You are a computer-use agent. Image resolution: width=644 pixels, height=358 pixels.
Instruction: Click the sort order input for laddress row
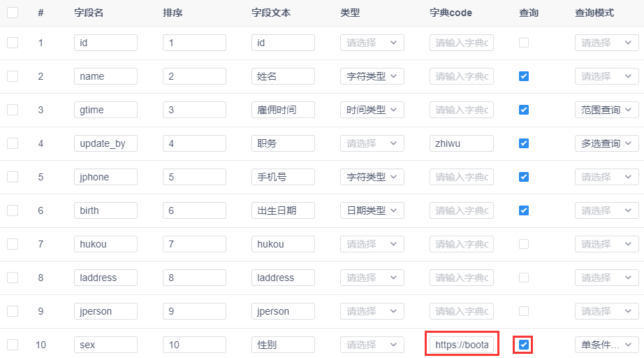point(194,278)
